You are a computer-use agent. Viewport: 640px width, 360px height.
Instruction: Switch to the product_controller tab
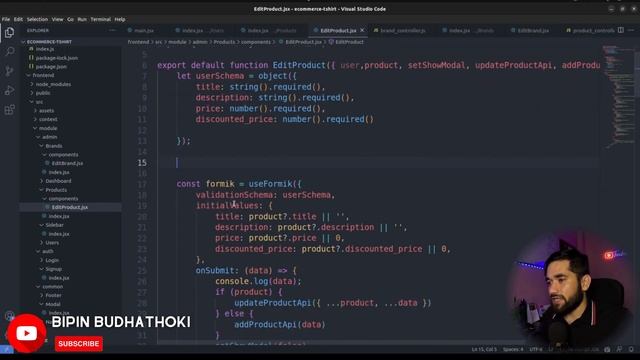tap(591, 31)
